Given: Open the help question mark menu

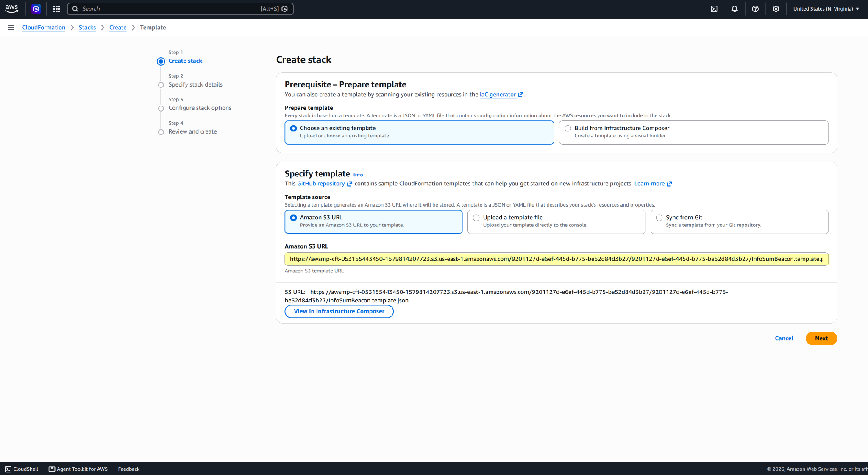Looking at the screenshot, I should [755, 9].
